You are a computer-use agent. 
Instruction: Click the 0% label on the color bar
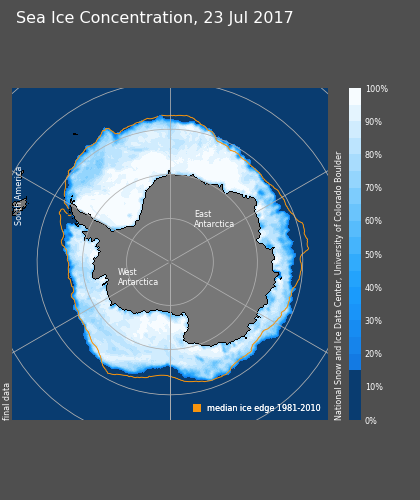[371, 421]
